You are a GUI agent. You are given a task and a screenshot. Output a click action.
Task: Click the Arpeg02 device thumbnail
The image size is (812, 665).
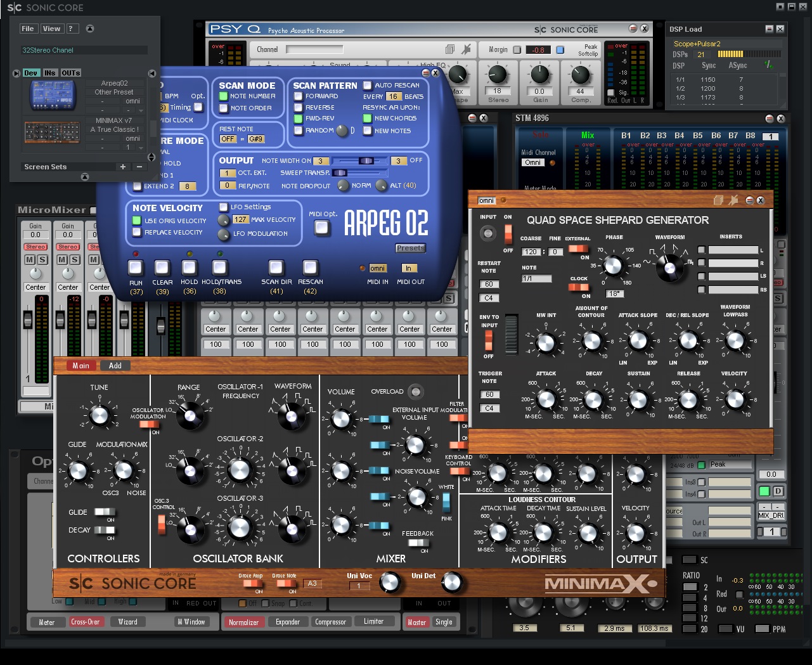point(53,94)
